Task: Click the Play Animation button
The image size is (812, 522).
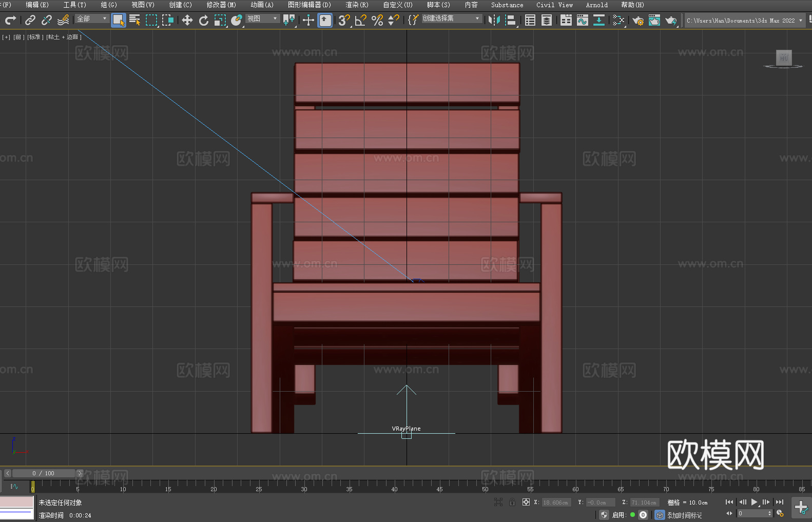Action: click(x=754, y=502)
